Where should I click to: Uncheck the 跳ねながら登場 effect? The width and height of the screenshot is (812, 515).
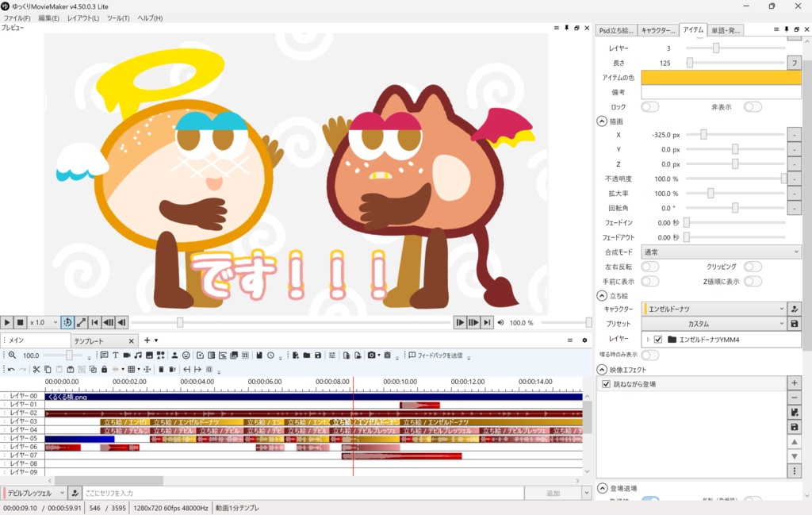coord(606,384)
